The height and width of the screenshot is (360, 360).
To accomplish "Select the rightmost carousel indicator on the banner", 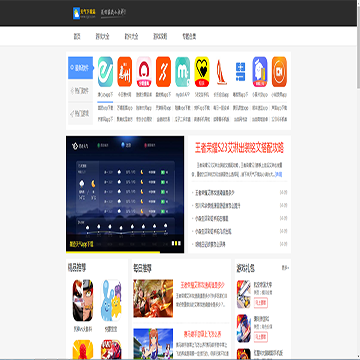I will pos(179,243).
